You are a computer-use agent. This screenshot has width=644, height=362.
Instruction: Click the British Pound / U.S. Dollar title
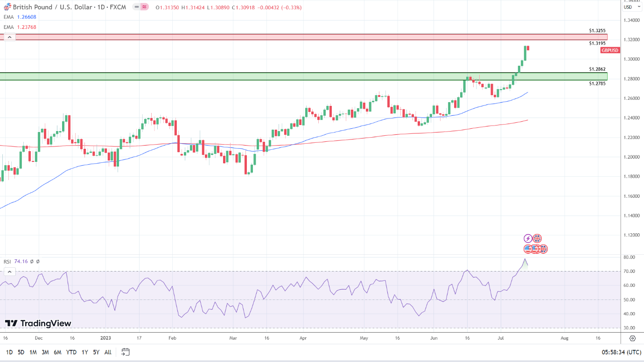tap(70, 7)
